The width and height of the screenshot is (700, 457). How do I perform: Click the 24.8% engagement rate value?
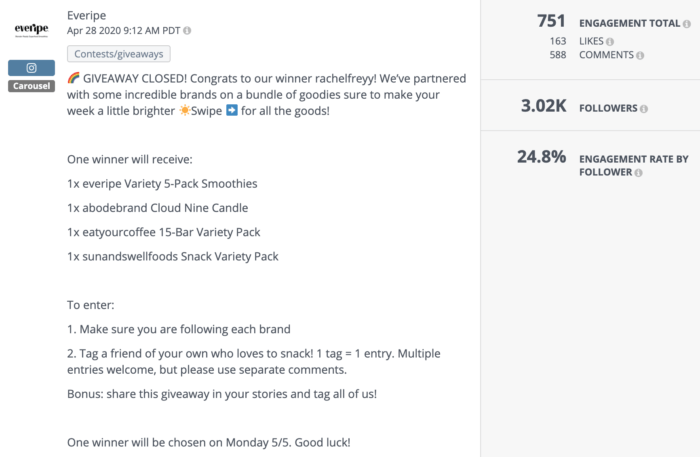tap(542, 157)
